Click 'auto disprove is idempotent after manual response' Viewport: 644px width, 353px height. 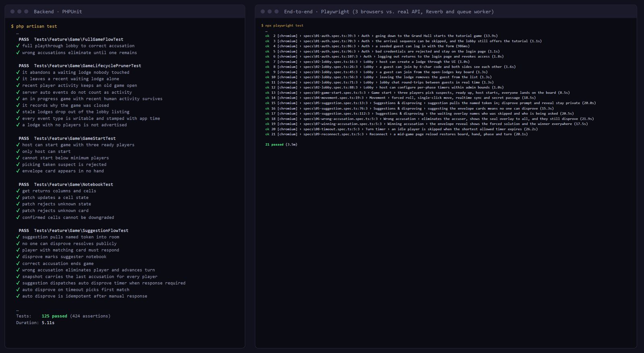tap(85, 296)
